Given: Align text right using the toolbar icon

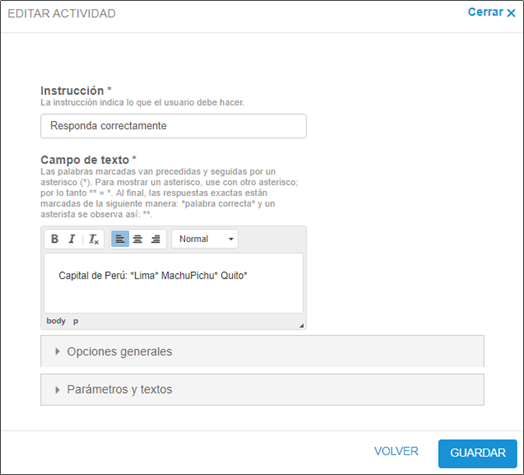Looking at the screenshot, I should tap(155, 239).
